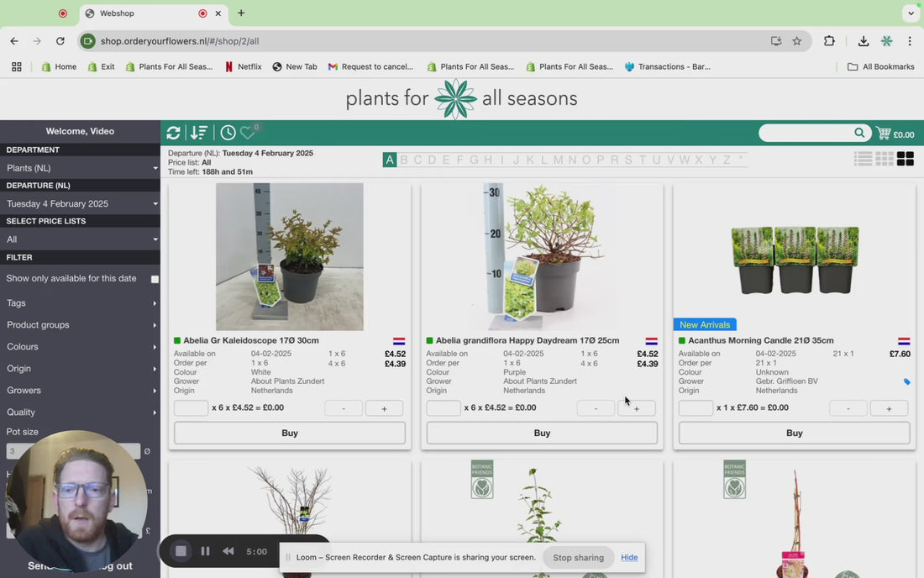The height and width of the screenshot is (578, 924).
Task: Open All Bookmarks folder
Action: pyautogui.click(x=881, y=67)
